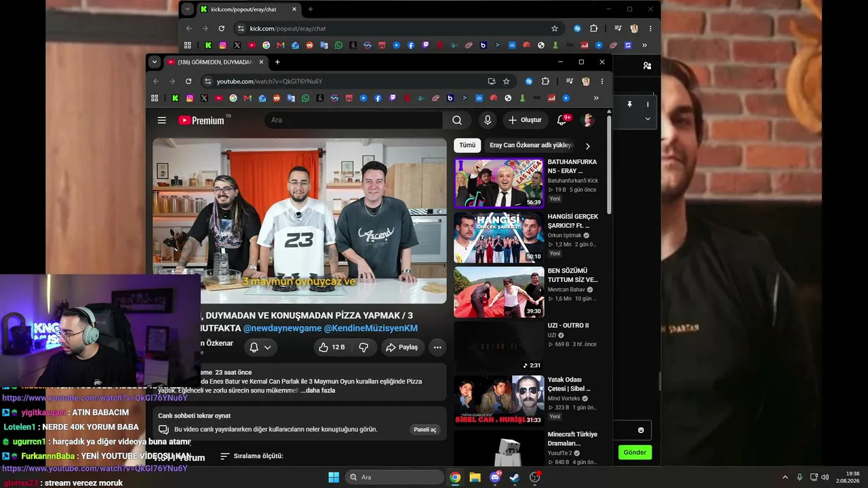Focus the YouTube Ara search field
This screenshot has width=868, height=488.
pos(353,120)
